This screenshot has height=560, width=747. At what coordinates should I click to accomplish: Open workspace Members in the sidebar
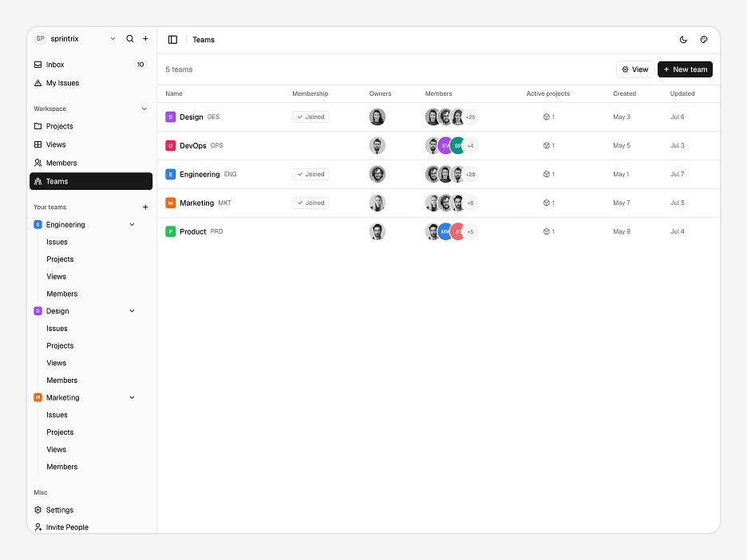click(91, 163)
